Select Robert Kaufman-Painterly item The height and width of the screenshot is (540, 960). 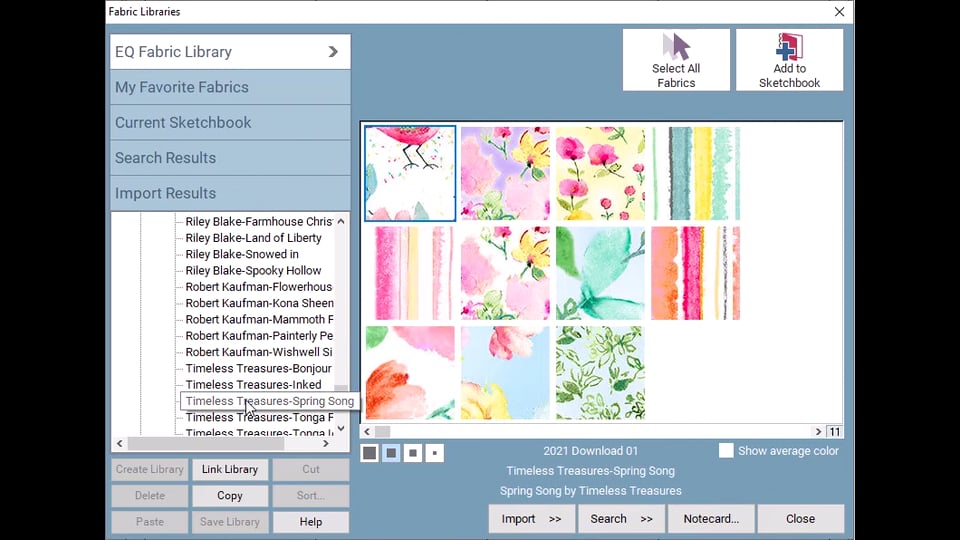pyautogui.click(x=259, y=336)
